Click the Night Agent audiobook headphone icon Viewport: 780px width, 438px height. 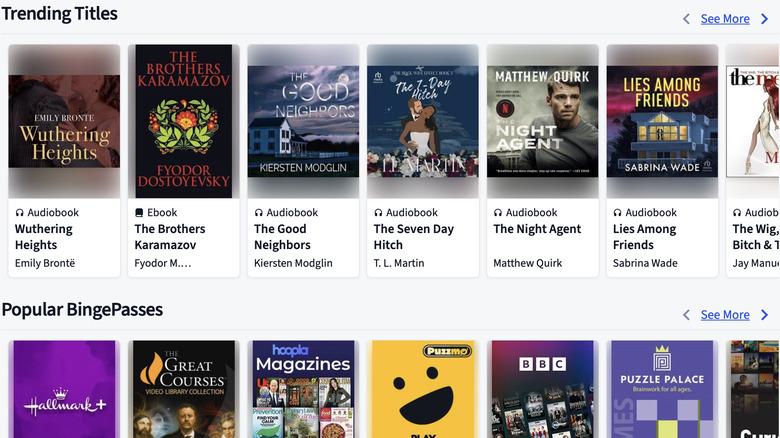(x=498, y=213)
